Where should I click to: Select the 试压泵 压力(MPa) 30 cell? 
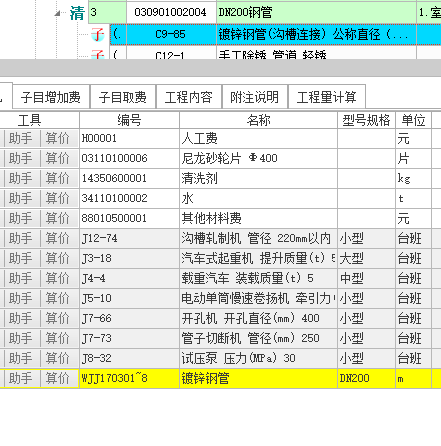pos(258,359)
